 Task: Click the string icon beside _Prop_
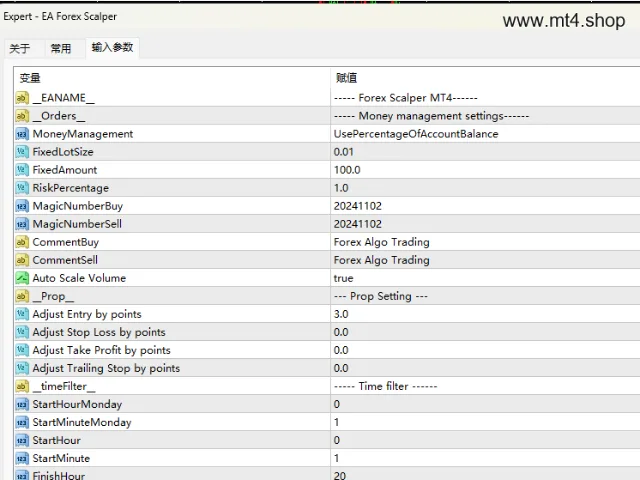pyautogui.click(x=22, y=296)
